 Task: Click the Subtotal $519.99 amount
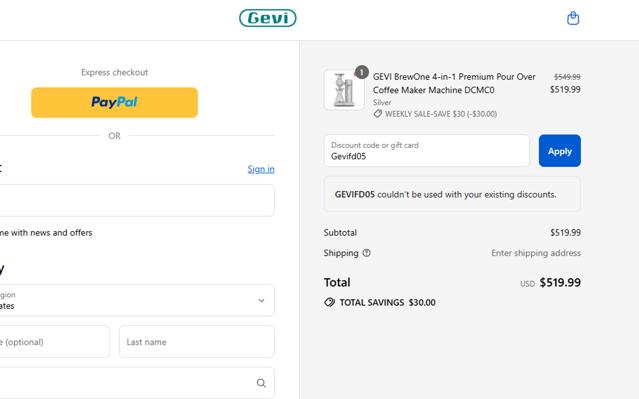click(565, 232)
